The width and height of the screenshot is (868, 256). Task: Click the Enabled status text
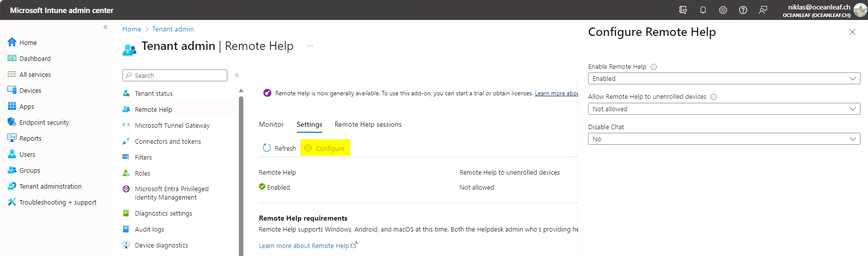click(x=278, y=187)
